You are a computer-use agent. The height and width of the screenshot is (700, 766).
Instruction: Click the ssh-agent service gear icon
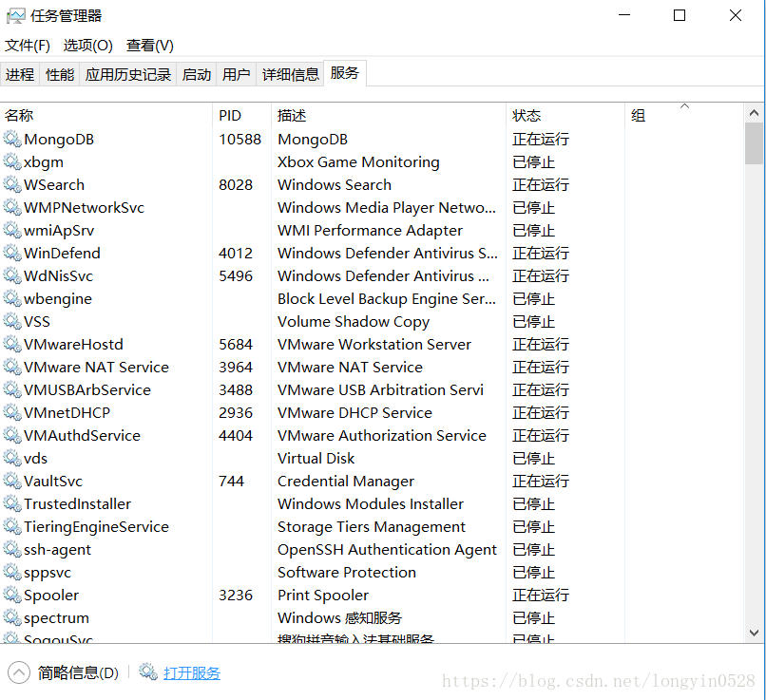(12, 549)
